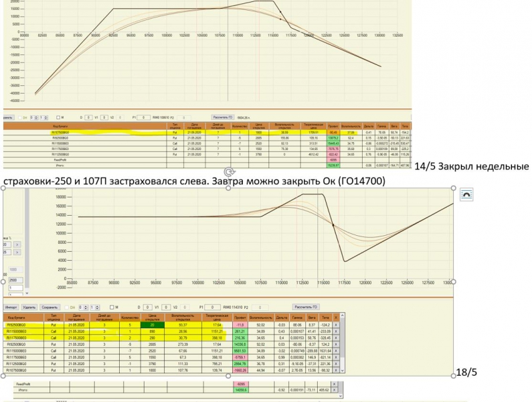Click the left panel scroll-down chevron
Screen dimensions: 532x402
pyautogui.click(x=27, y=293)
